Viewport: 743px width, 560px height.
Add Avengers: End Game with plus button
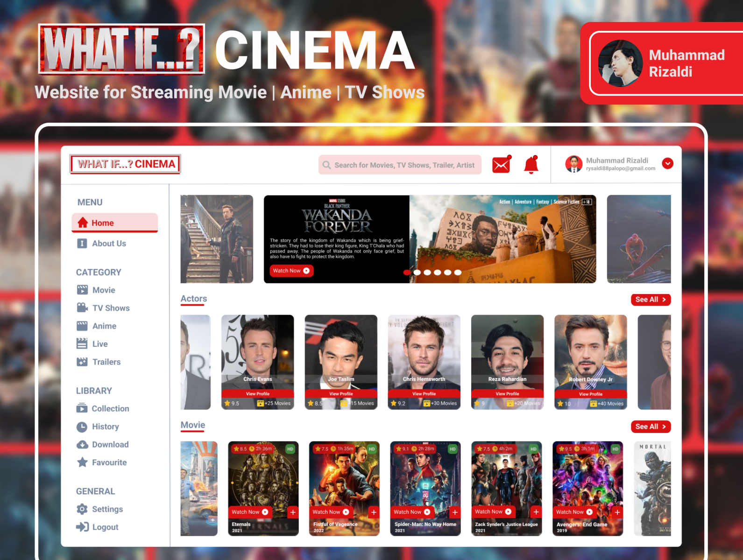[617, 512]
